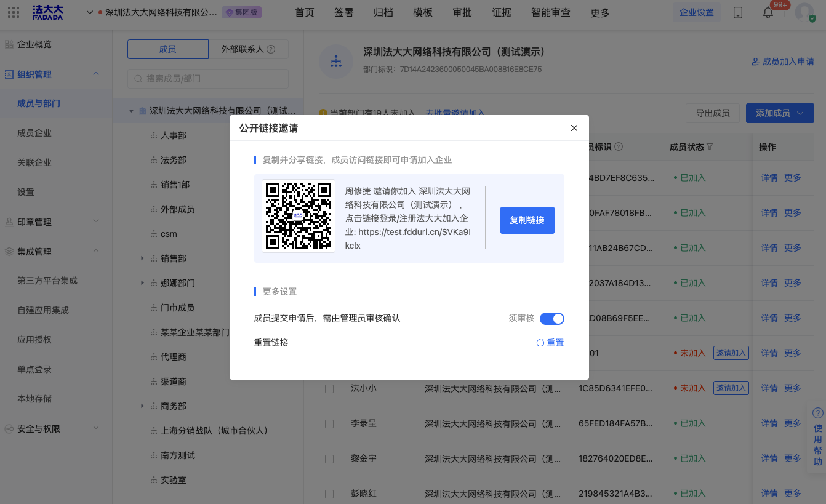
Task: Click the search magnifier icon in member search
Action: coord(138,79)
